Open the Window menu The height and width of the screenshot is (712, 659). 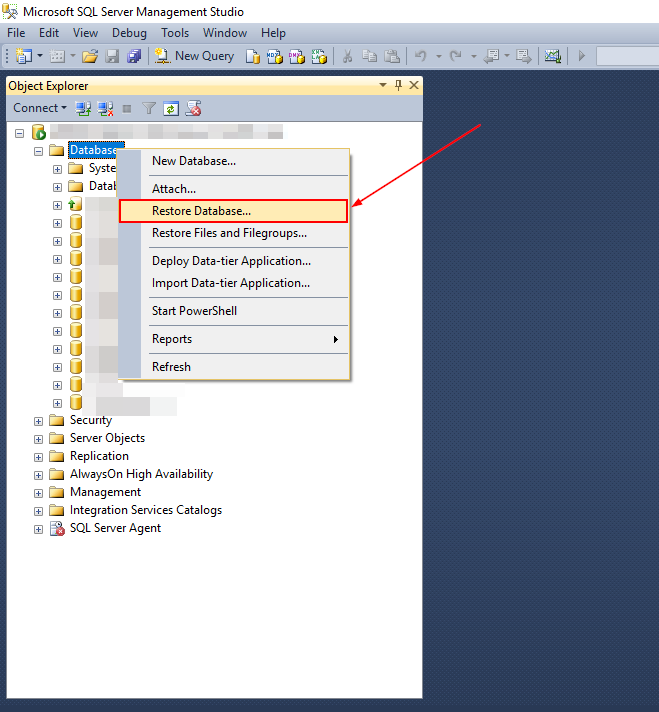(225, 33)
